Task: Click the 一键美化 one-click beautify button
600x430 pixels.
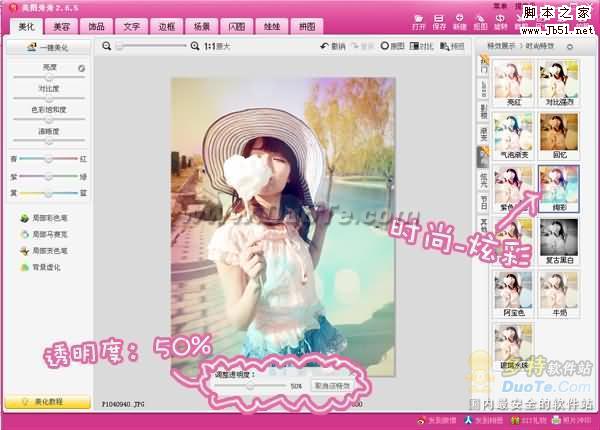Action: coord(49,47)
